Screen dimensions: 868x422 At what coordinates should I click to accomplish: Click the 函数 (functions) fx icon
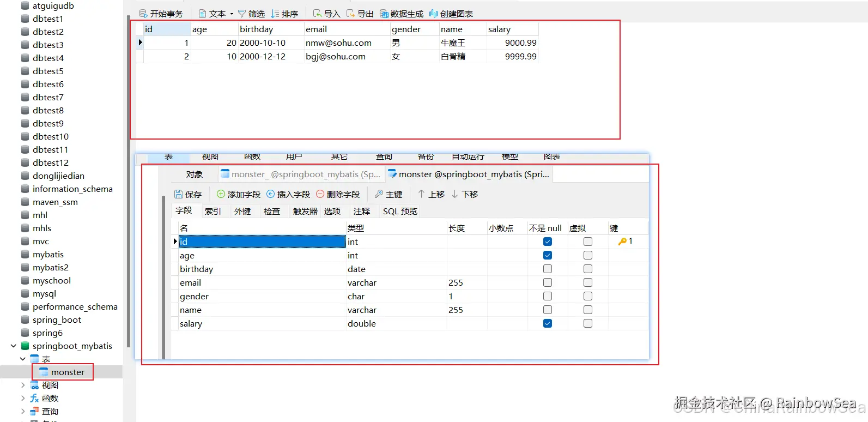pyautogui.click(x=35, y=398)
